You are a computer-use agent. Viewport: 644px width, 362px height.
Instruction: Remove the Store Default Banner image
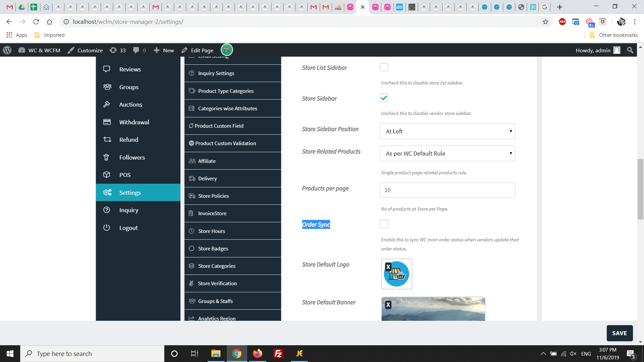pos(388,305)
